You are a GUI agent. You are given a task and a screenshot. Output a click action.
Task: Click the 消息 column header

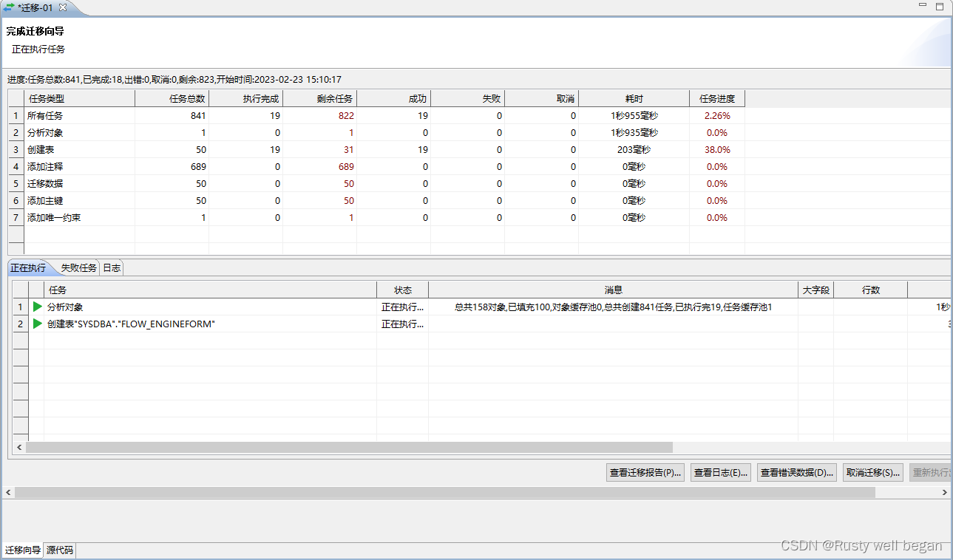coord(613,290)
